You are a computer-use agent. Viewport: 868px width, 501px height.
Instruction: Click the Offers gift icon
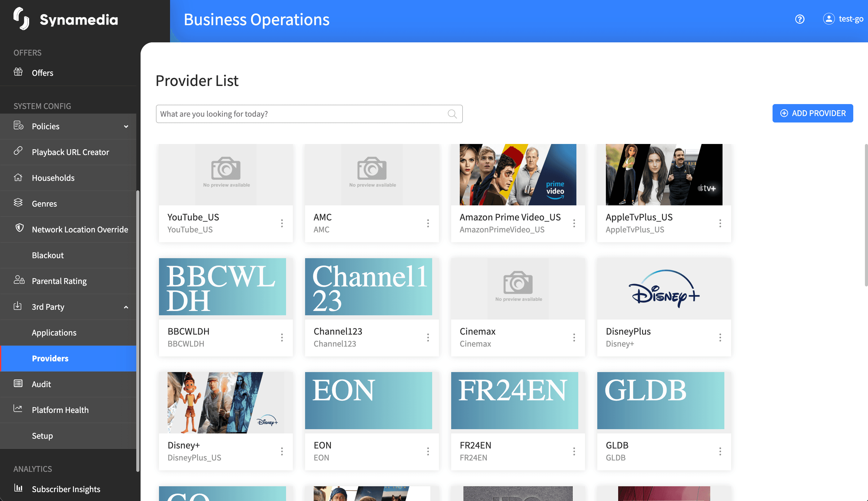pyautogui.click(x=18, y=72)
